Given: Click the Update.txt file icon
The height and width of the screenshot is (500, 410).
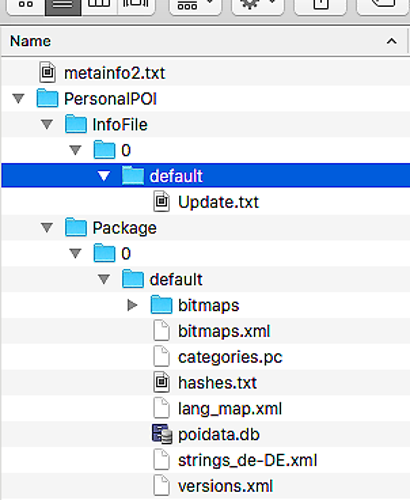Looking at the screenshot, I should 162,201.
